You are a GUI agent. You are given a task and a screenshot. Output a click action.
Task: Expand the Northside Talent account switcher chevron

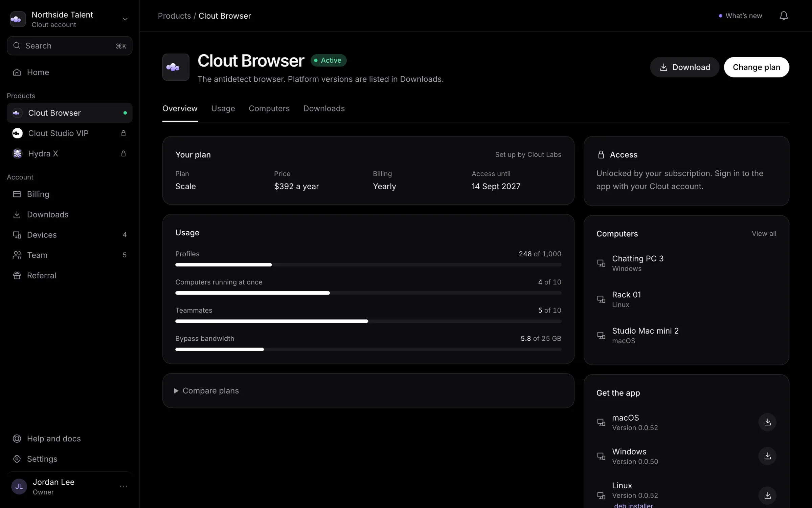pyautogui.click(x=125, y=19)
